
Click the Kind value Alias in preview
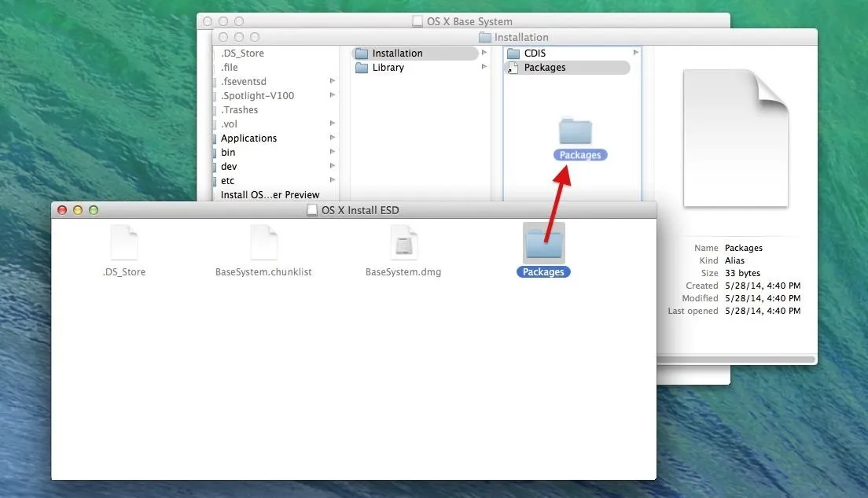pyautogui.click(x=734, y=260)
